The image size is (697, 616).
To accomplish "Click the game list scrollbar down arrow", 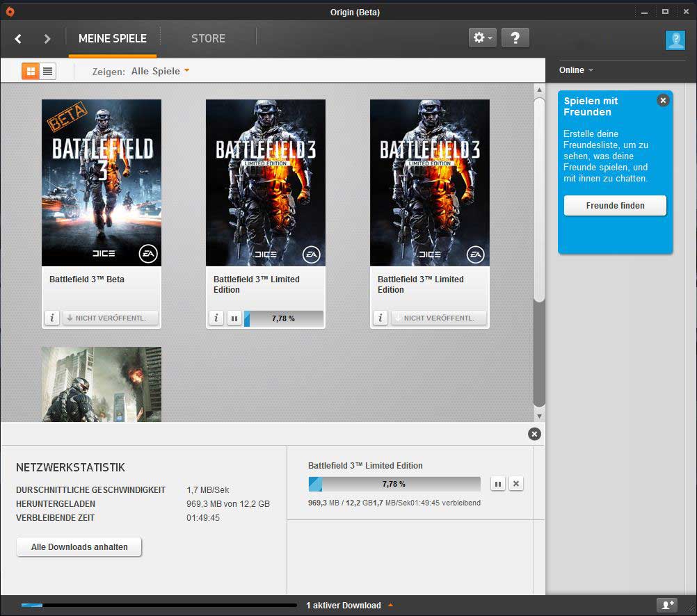I will pyautogui.click(x=539, y=416).
